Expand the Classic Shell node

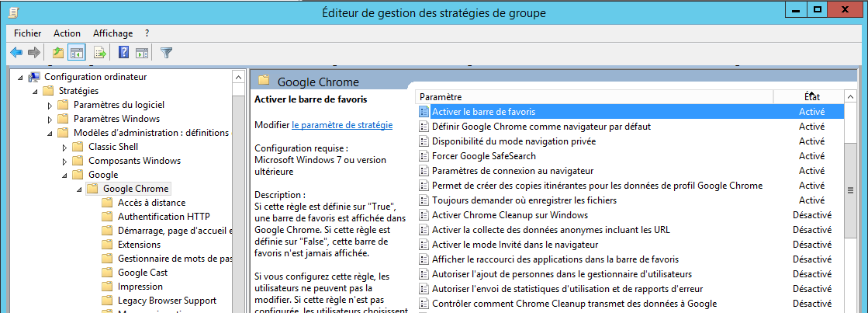(64, 147)
